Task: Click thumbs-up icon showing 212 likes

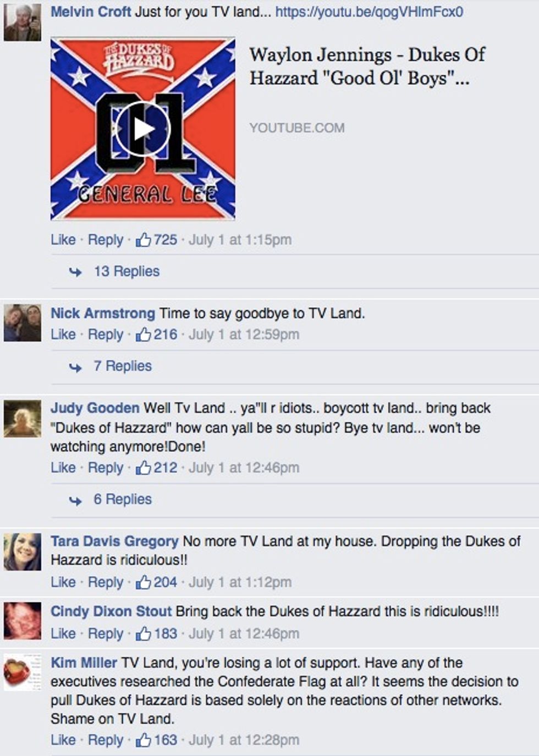Action: [144, 468]
